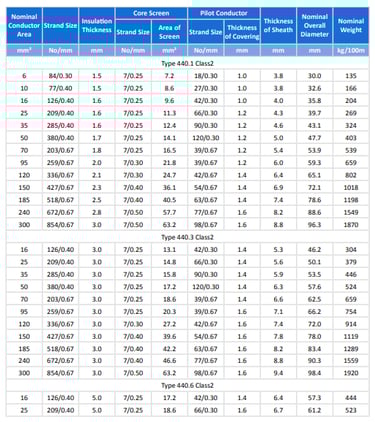Select the nominal weight value '304'

coord(351,250)
